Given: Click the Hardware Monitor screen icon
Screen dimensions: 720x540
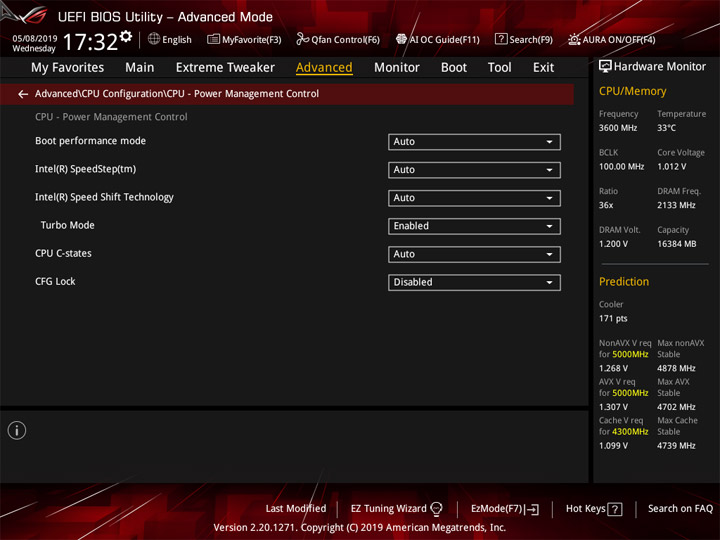Looking at the screenshot, I should click(605, 67).
